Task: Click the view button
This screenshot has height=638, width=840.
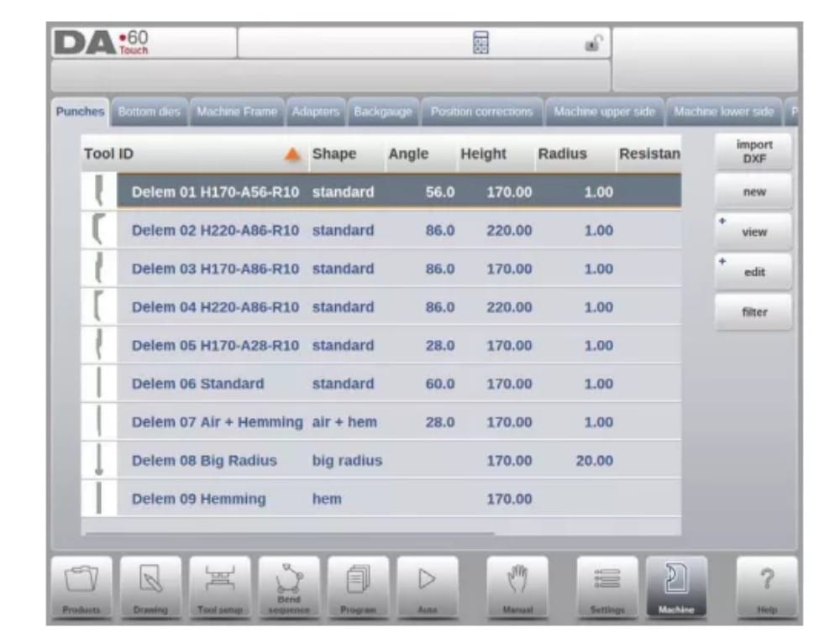Action: (753, 232)
